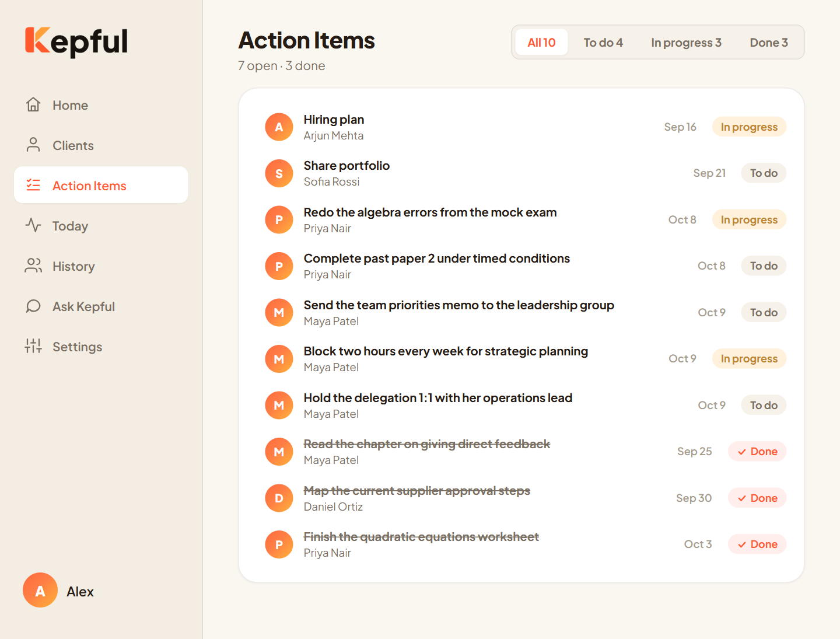840x639 pixels.
Task: Open Block two hours every week for strategic planning
Action: click(521, 359)
